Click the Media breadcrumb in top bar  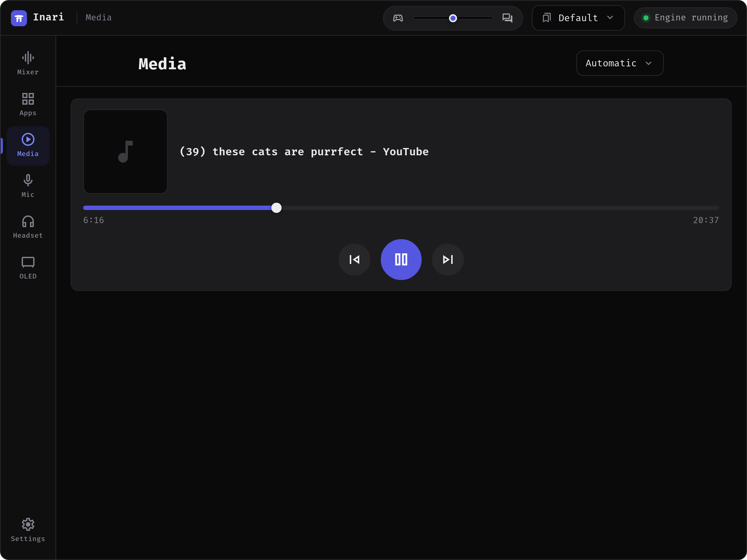tap(98, 17)
